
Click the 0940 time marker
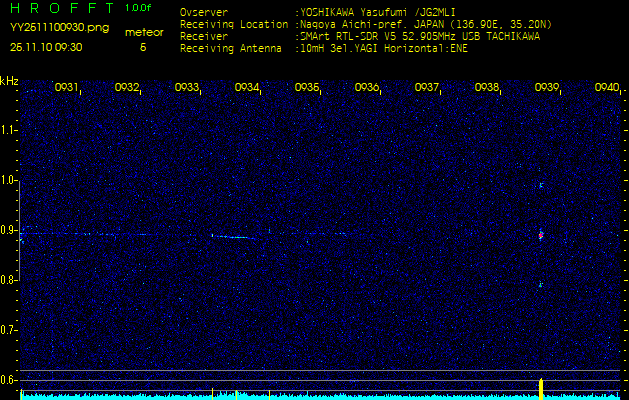(x=606, y=88)
